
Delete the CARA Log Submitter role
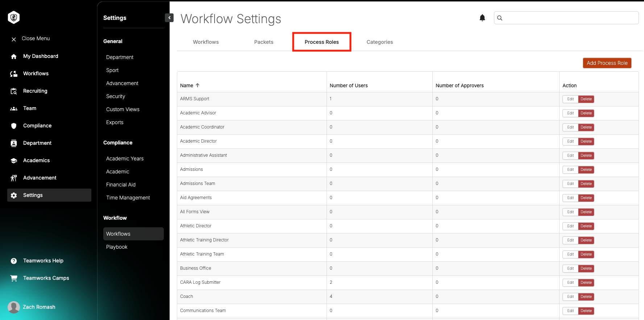click(x=586, y=283)
